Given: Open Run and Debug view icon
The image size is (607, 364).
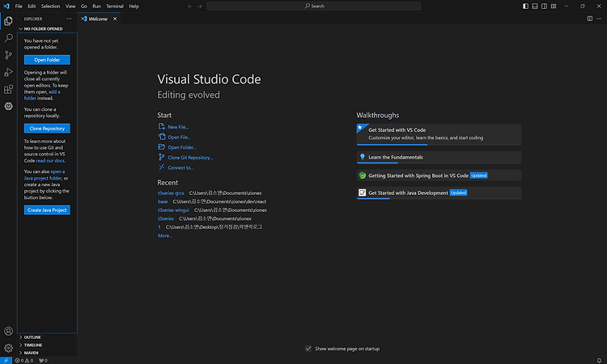Looking at the screenshot, I should click(x=8, y=72).
